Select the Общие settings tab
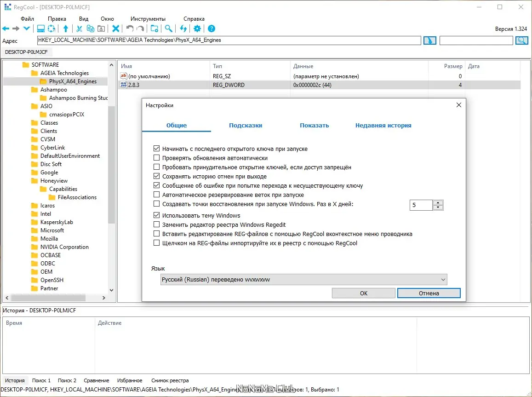This screenshot has width=532, height=397. (177, 125)
